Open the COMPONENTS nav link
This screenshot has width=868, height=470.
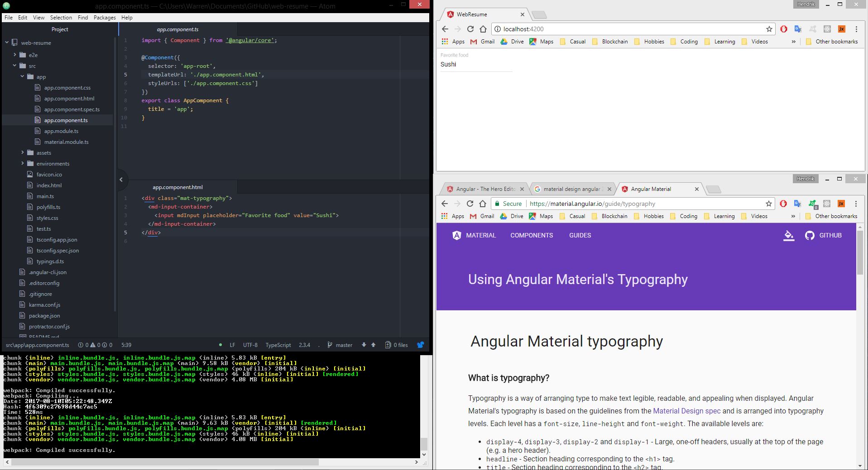point(532,235)
